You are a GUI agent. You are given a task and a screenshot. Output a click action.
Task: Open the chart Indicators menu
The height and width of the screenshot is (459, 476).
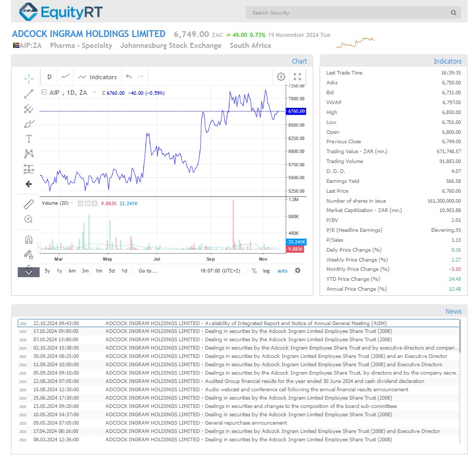coord(97,77)
